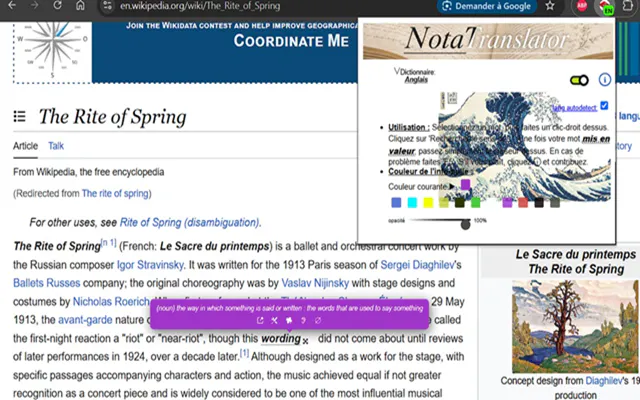Follow the Igor Stravinsky link
The width and height of the screenshot is (640, 400).
[x=150, y=265]
